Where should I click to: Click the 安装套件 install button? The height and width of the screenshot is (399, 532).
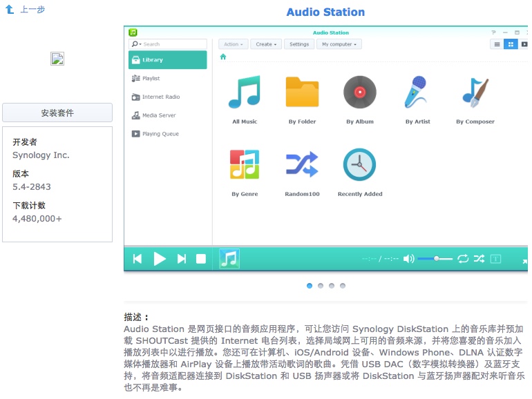57,113
